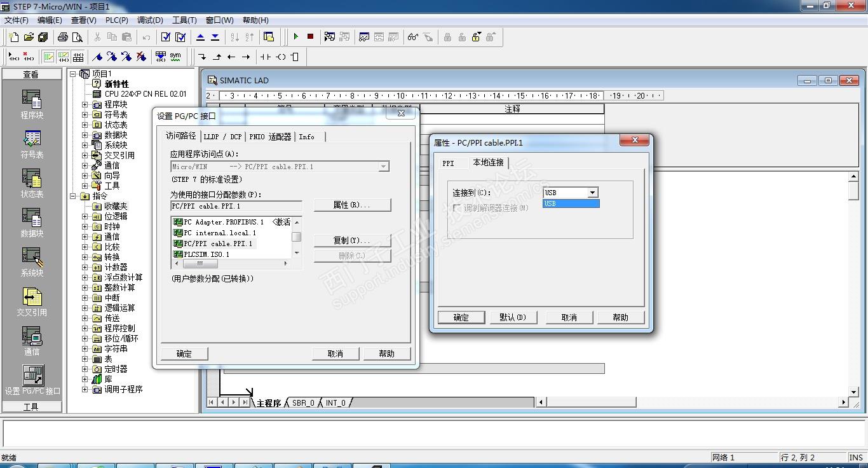Open 交叉引用 from the 查看 navigation bar
The height and width of the screenshot is (468, 868).
pyautogui.click(x=32, y=301)
